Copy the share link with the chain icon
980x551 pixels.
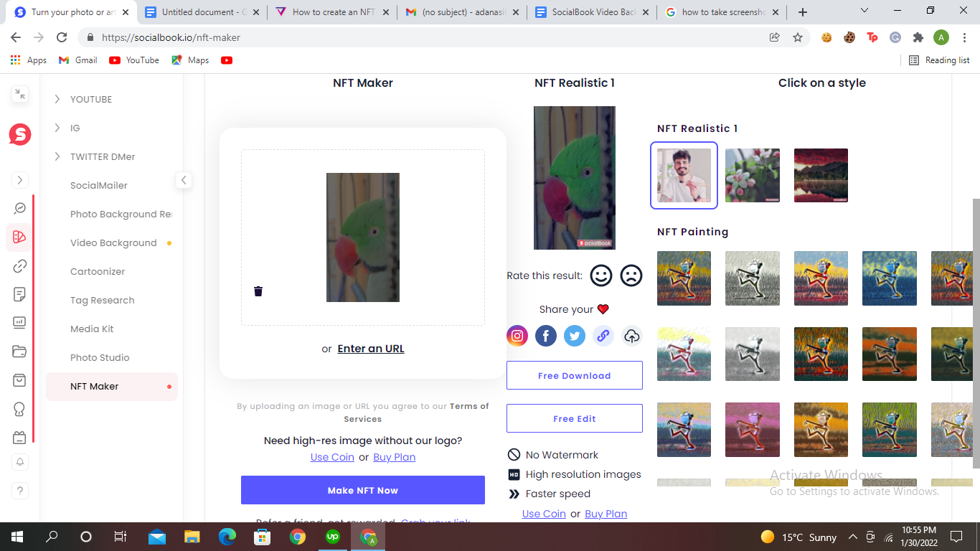[x=603, y=336]
